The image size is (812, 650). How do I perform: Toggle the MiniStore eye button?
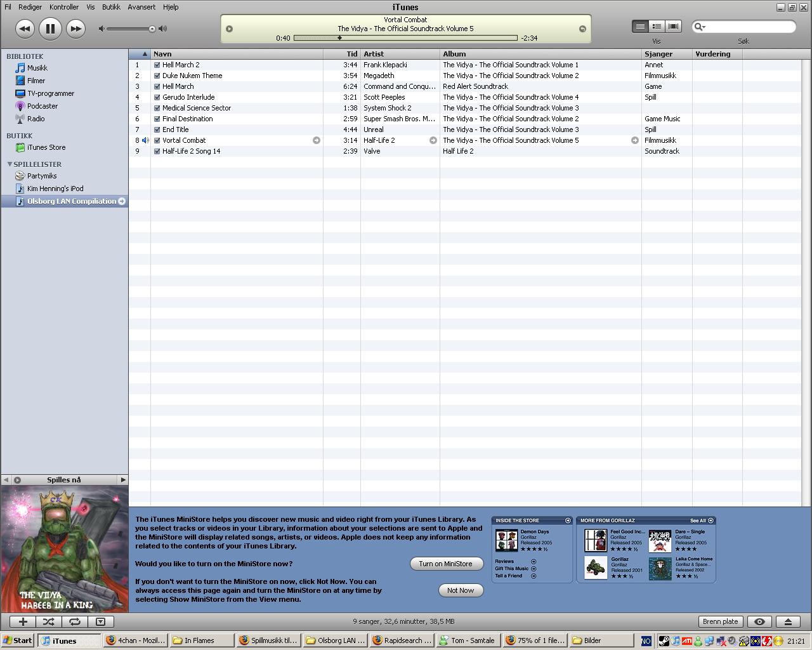coord(759,621)
